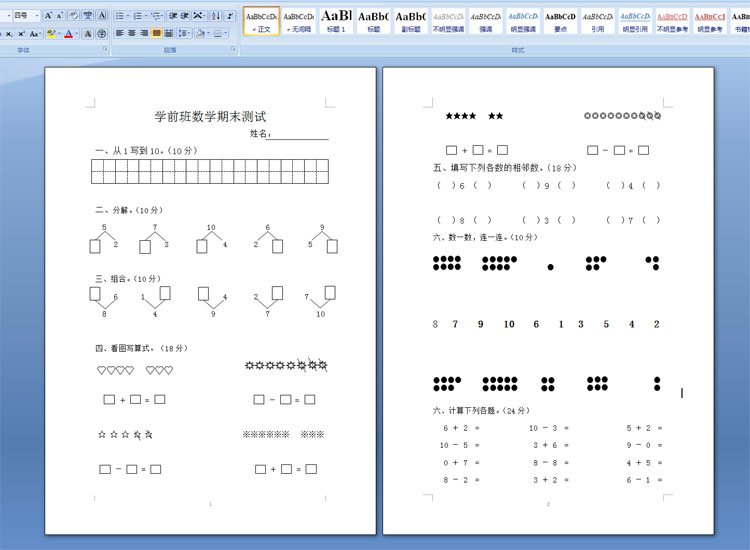Apply the 引用 style
The height and width of the screenshot is (550, 750).
click(x=597, y=21)
